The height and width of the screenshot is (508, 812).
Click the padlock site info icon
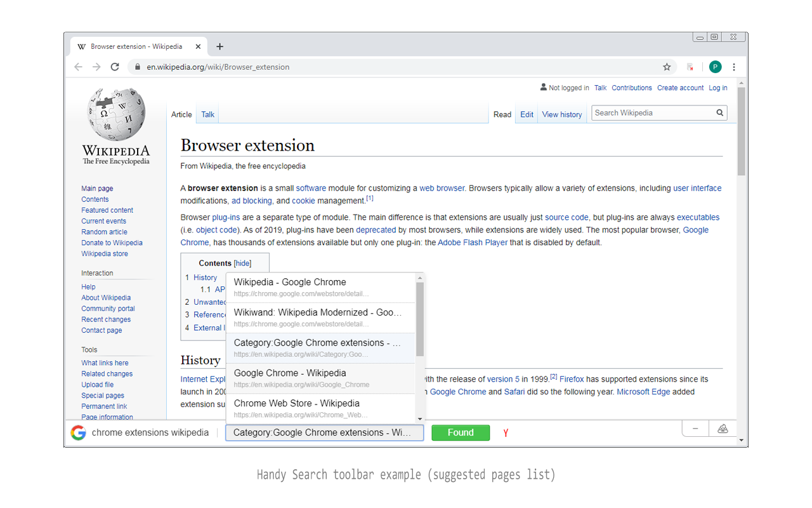[137, 67]
